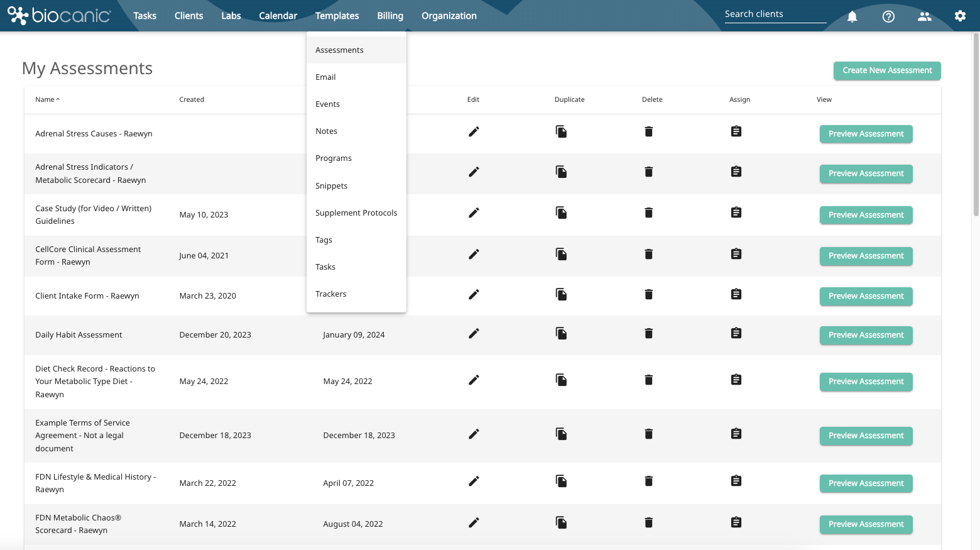The image size is (980, 550).
Task: Assign the Example Terms of Service assessment
Action: (x=736, y=433)
